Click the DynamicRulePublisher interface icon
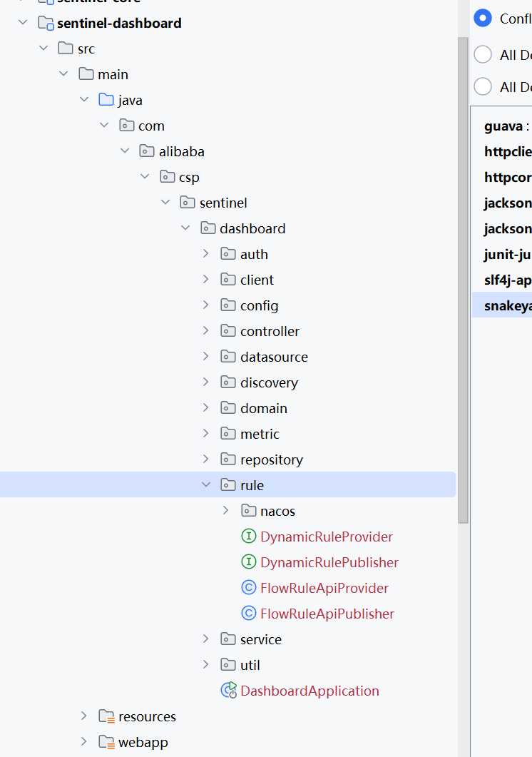Viewport: 532px width, 757px height. [x=248, y=562]
